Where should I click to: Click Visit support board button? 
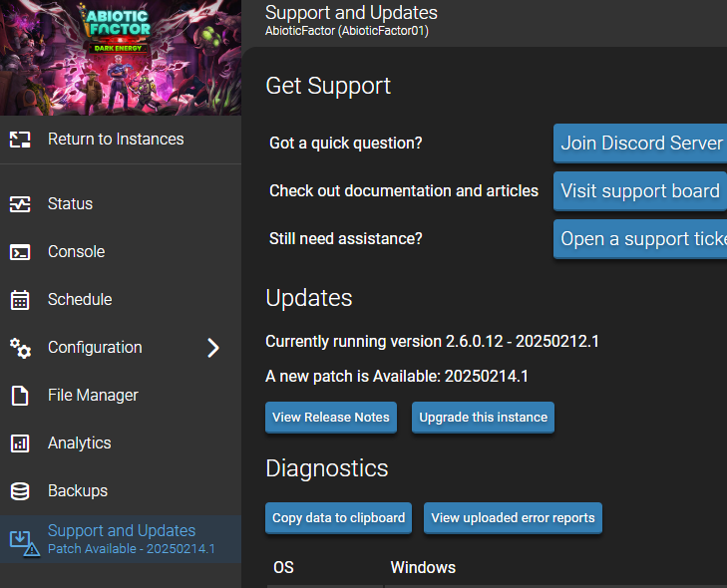pos(640,191)
